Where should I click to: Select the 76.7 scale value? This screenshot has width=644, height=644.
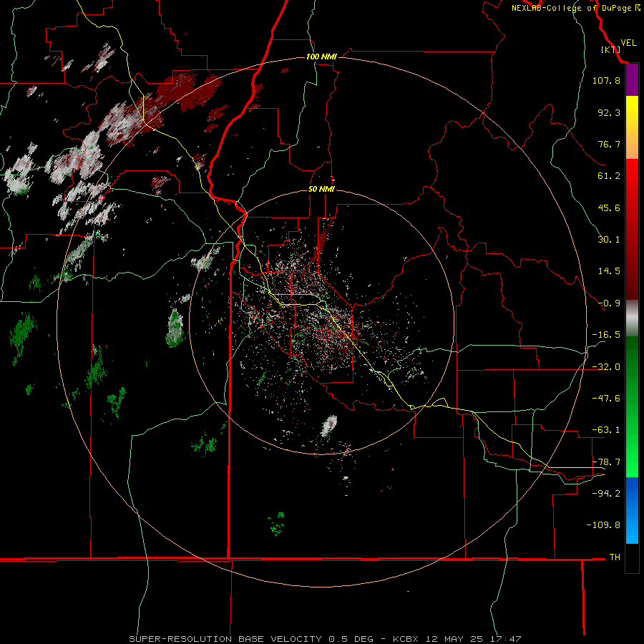[x=609, y=144]
